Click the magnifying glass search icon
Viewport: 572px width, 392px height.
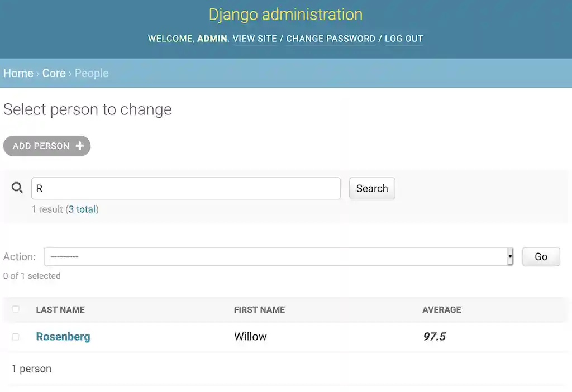pos(17,188)
